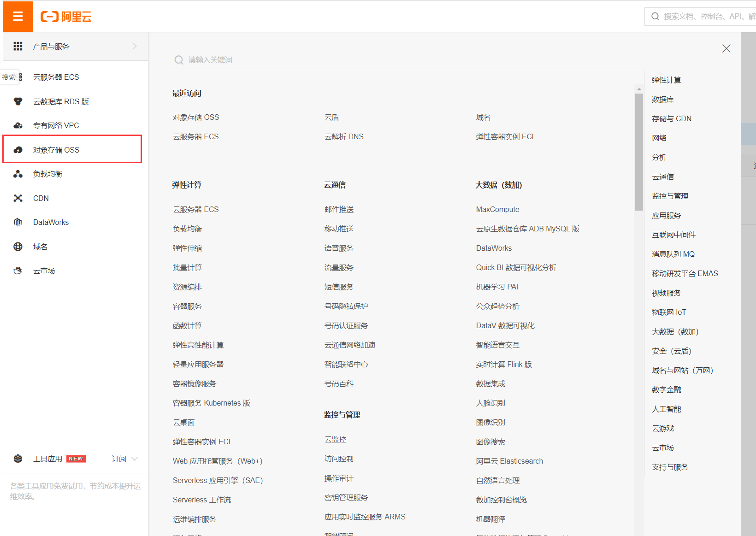756x536 pixels.
Task: Select 监控与管理 in right category list
Action: coord(670,196)
